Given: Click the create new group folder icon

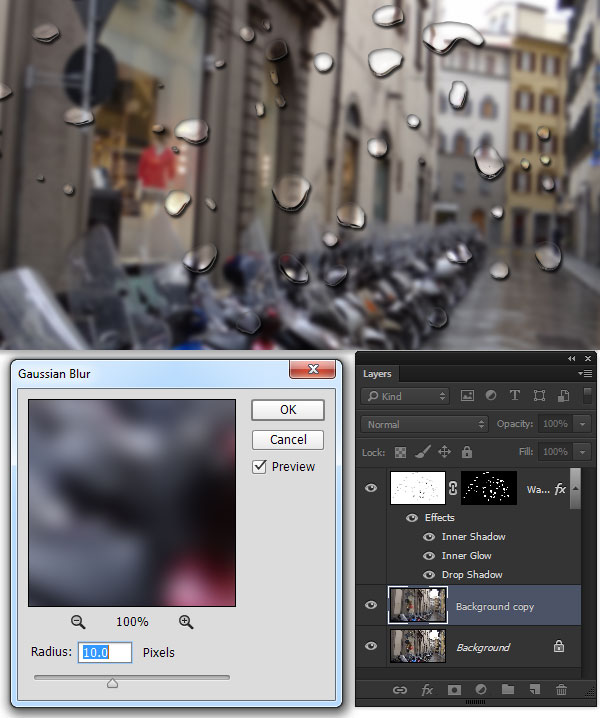Looking at the screenshot, I should [508, 690].
